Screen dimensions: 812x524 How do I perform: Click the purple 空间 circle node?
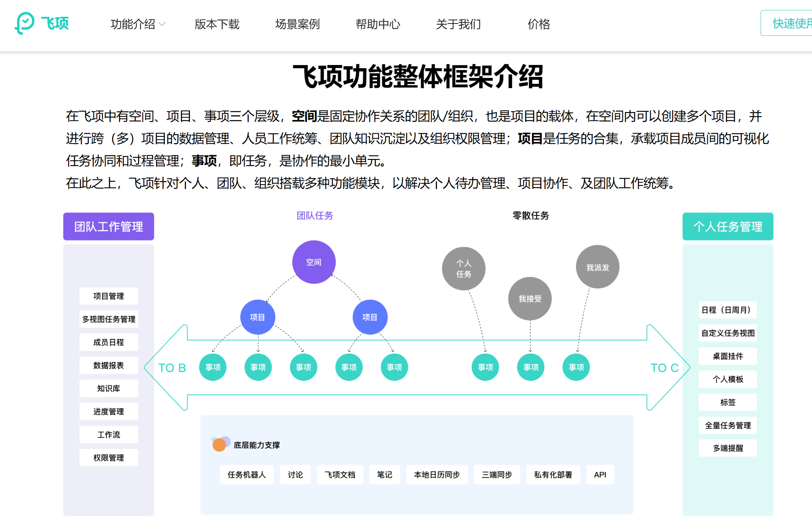coord(314,262)
